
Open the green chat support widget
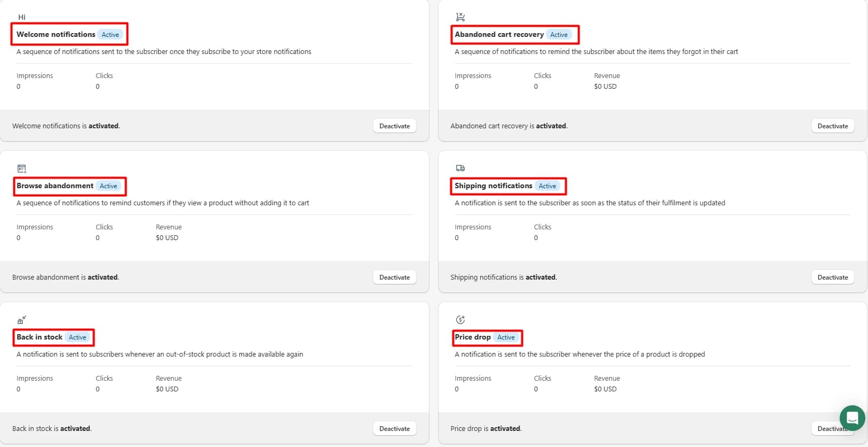(x=853, y=418)
